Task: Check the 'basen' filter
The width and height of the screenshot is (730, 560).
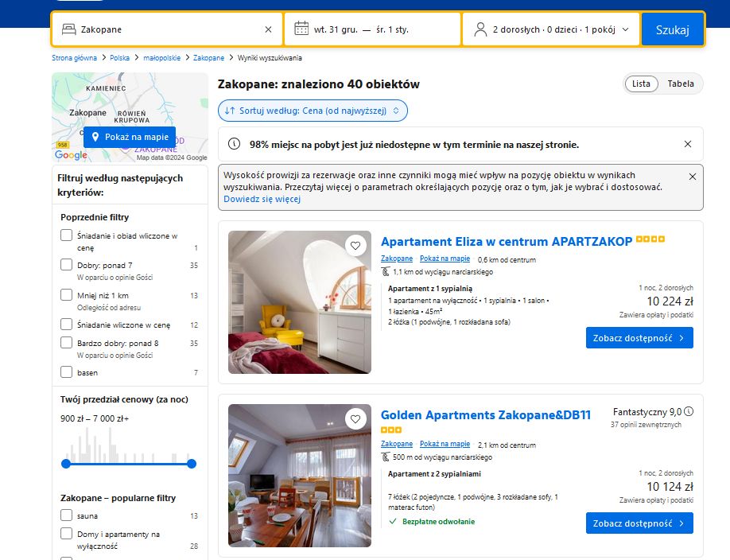Action: pyautogui.click(x=67, y=371)
